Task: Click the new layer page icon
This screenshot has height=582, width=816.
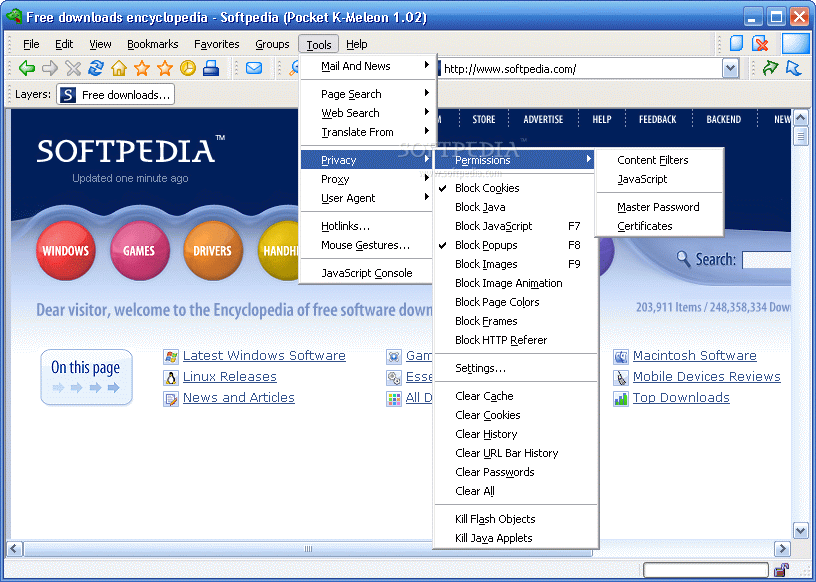Action: 736,43
